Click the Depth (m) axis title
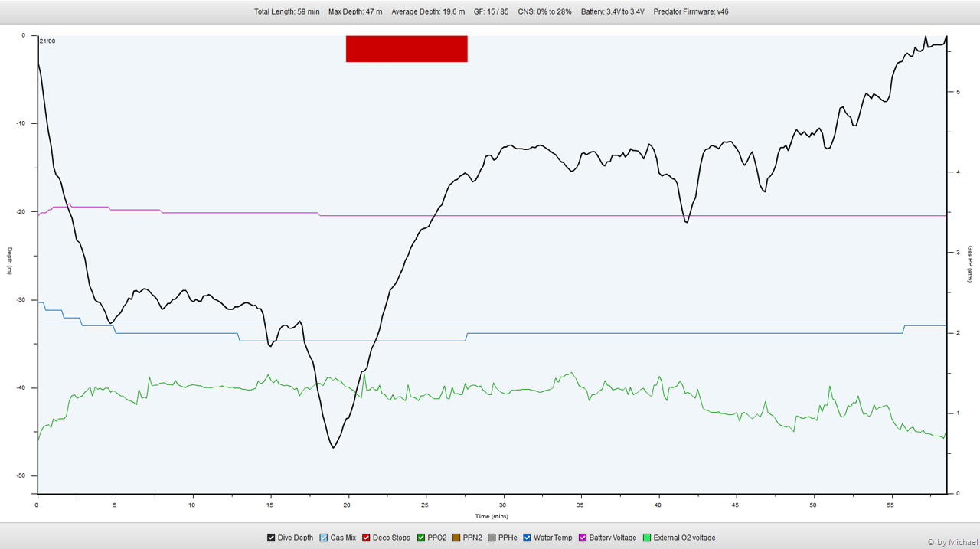Screen dimensions: 980x549 (x=10, y=261)
